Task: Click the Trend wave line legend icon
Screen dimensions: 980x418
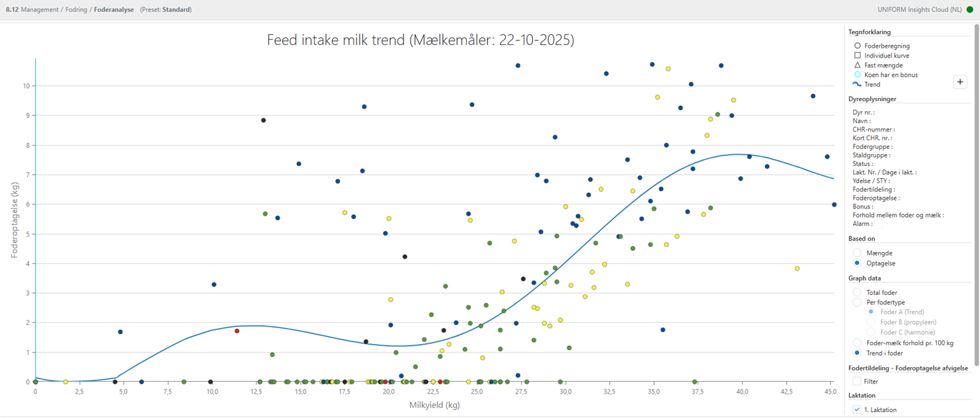Action: [x=858, y=85]
